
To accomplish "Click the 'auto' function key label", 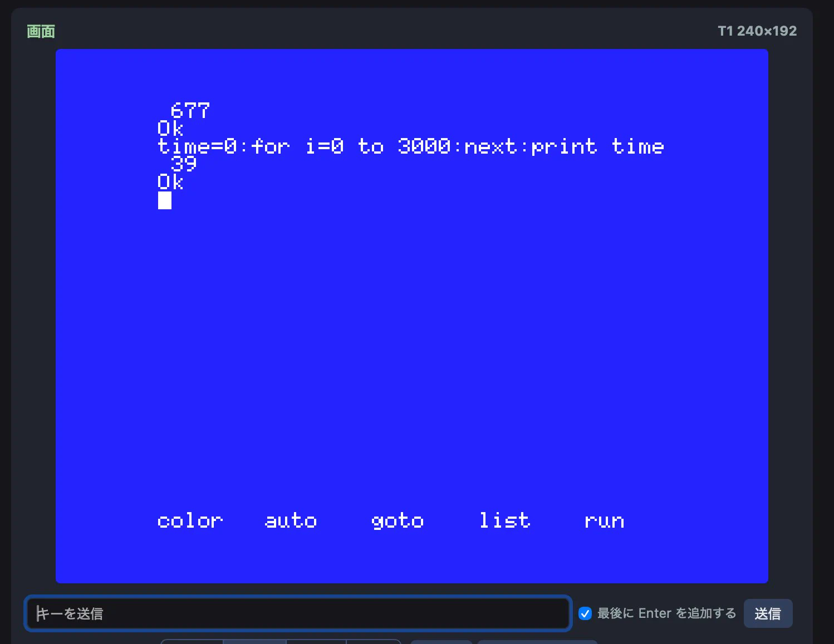I will [291, 520].
